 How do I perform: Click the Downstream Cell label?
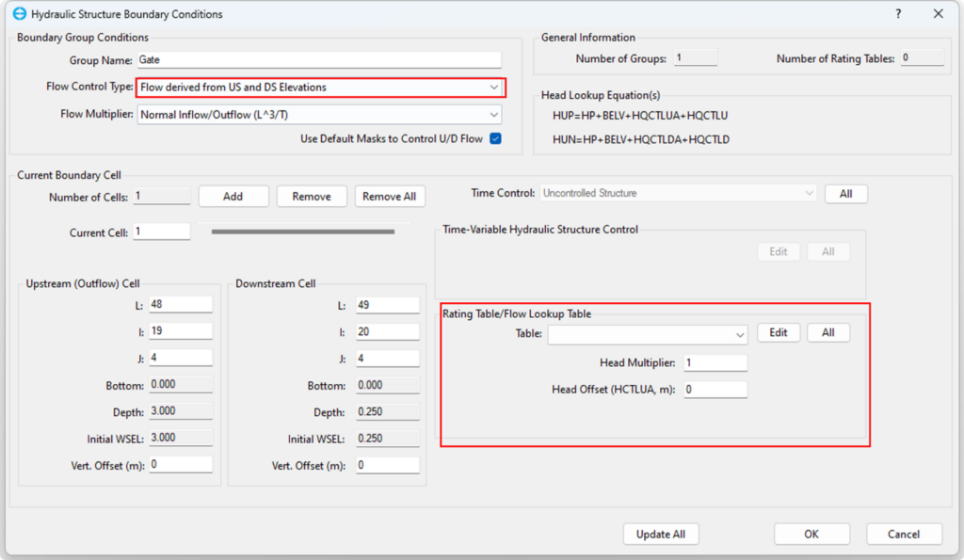pos(276,283)
